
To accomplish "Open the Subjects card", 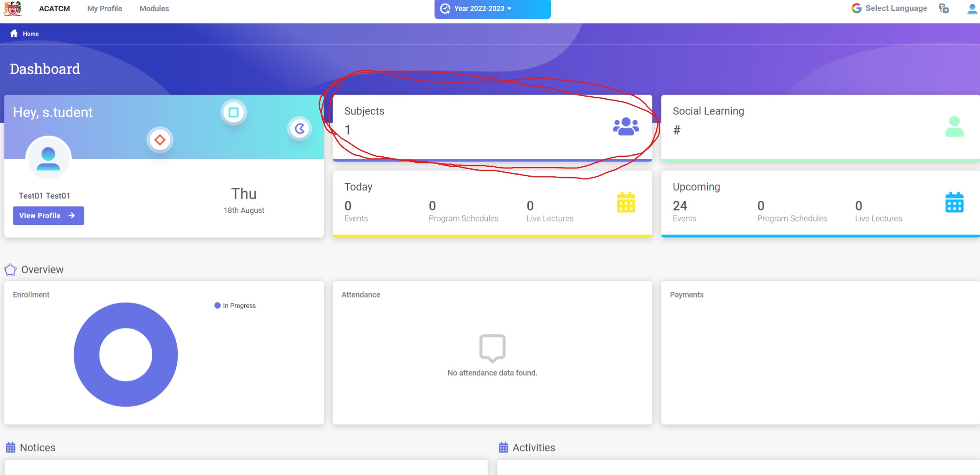I will 492,128.
